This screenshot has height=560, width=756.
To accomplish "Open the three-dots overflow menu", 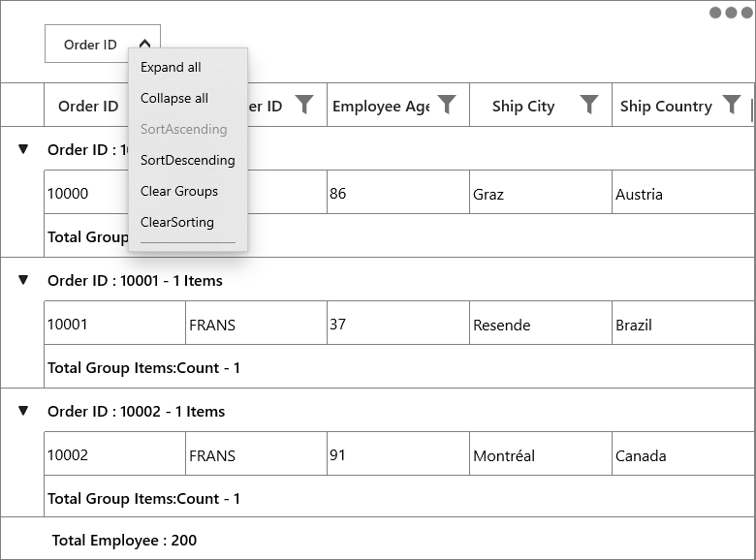I will 731,13.
